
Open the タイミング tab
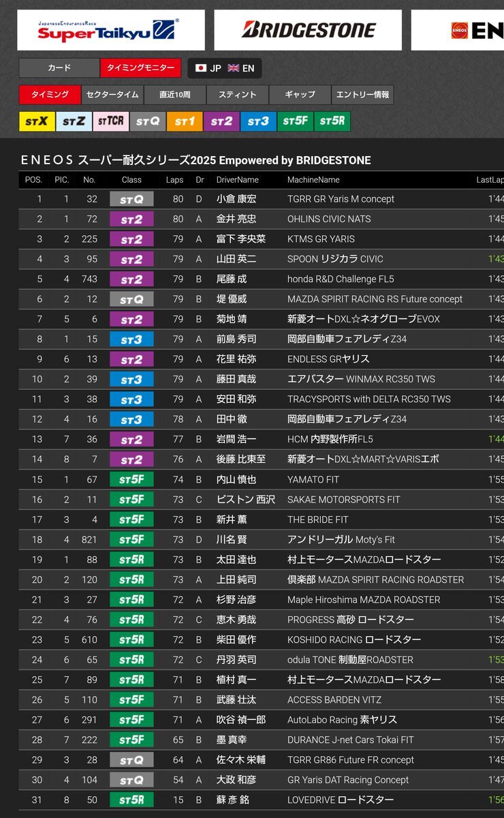coord(50,95)
